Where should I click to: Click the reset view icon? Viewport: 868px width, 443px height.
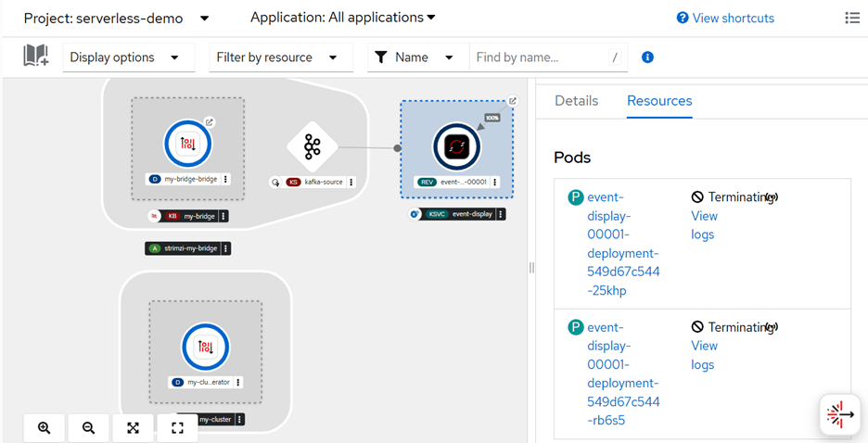(177, 427)
